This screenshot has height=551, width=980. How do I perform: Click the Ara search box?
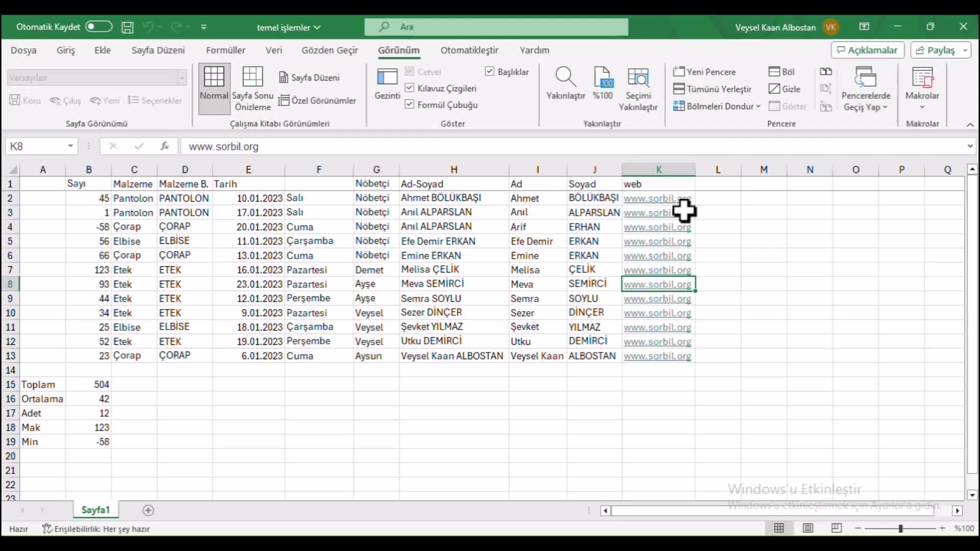(x=496, y=27)
